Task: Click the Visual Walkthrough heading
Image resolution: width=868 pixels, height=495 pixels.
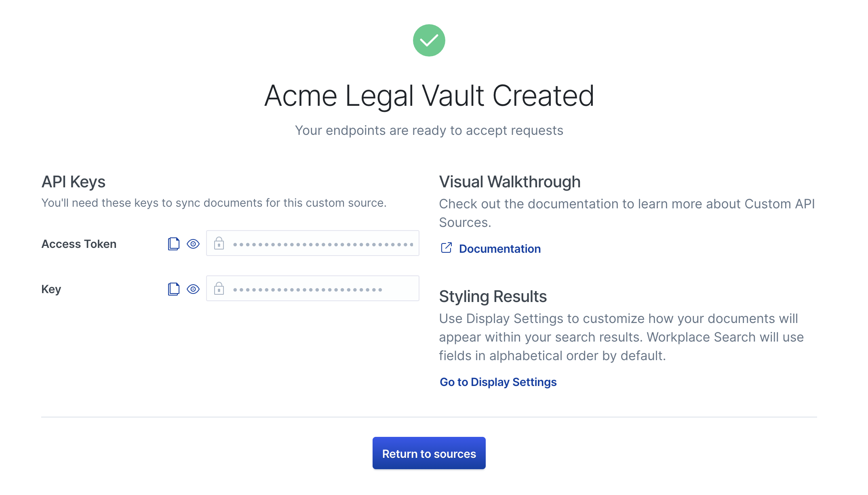Action: point(510,182)
